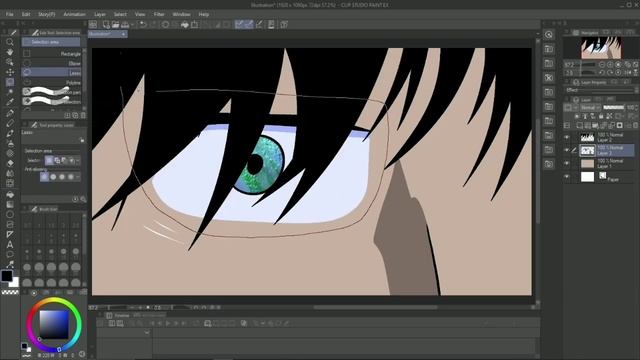Hide Layer 1 using its eye icon
The image size is (640, 360).
click(x=567, y=163)
